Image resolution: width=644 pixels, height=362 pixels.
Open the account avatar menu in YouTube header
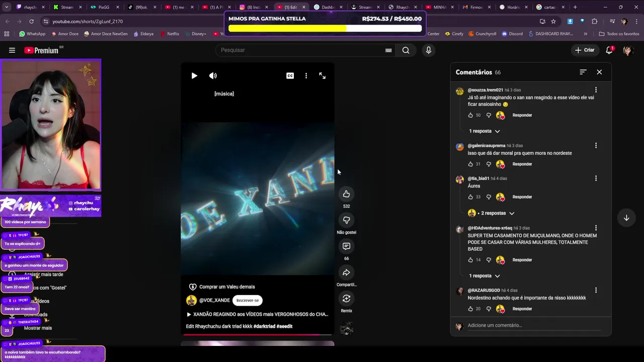coord(627,50)
